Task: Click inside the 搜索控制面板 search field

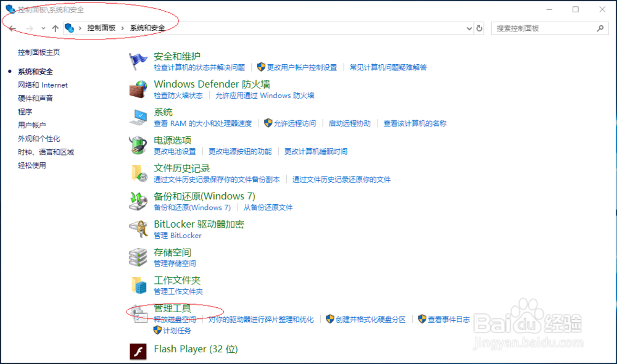Action: point(543,28)
